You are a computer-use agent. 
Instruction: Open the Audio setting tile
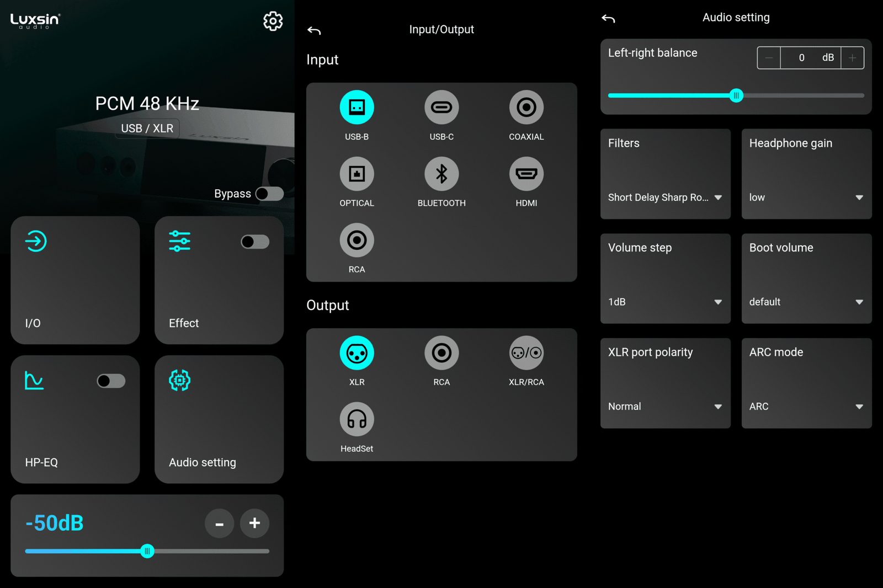pyautogui.click(x=219, y=419)
